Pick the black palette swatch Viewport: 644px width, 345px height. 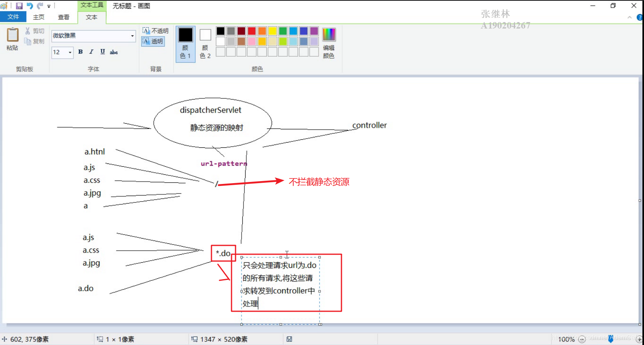tap(221, 31)
